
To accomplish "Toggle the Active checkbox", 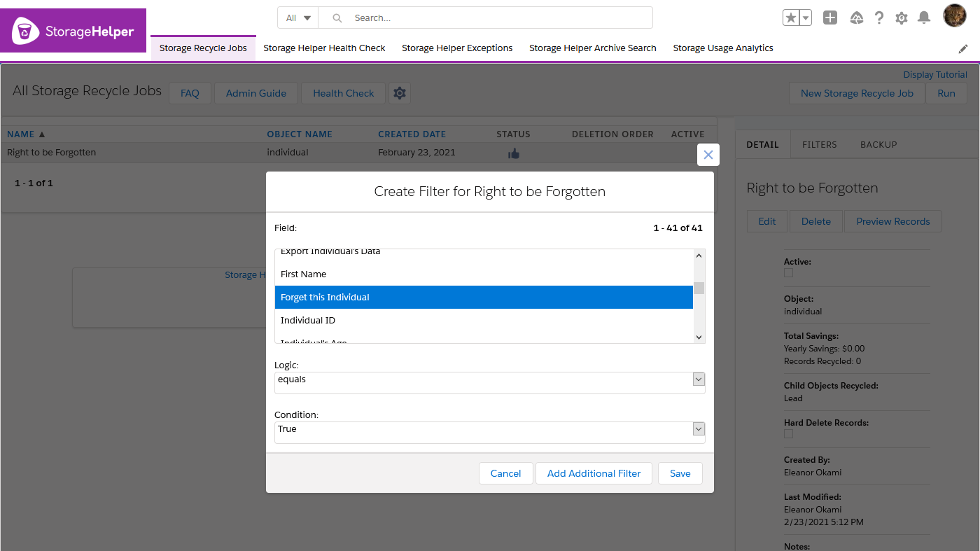I will [789, 273].
